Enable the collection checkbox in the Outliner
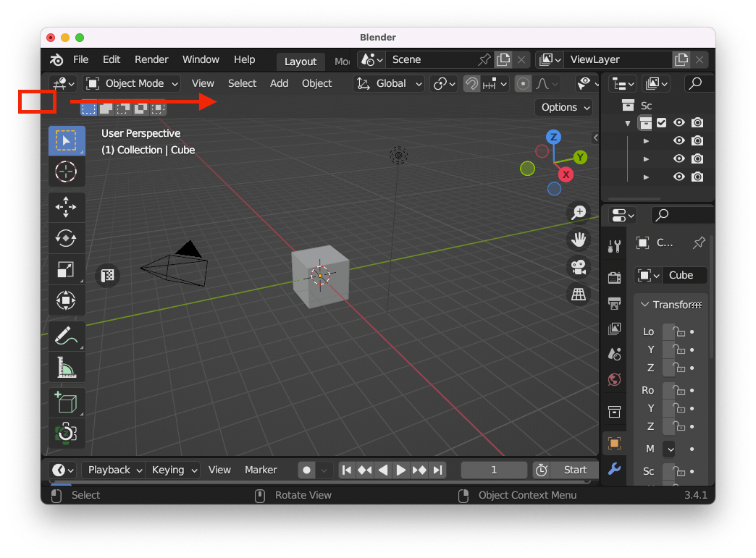The image size is (756, 558). pos(661,122)
